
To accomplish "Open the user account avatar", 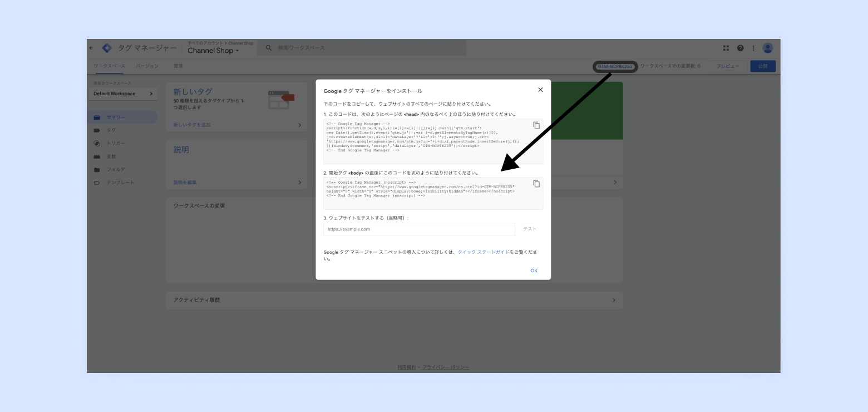I will coord(768,48).
